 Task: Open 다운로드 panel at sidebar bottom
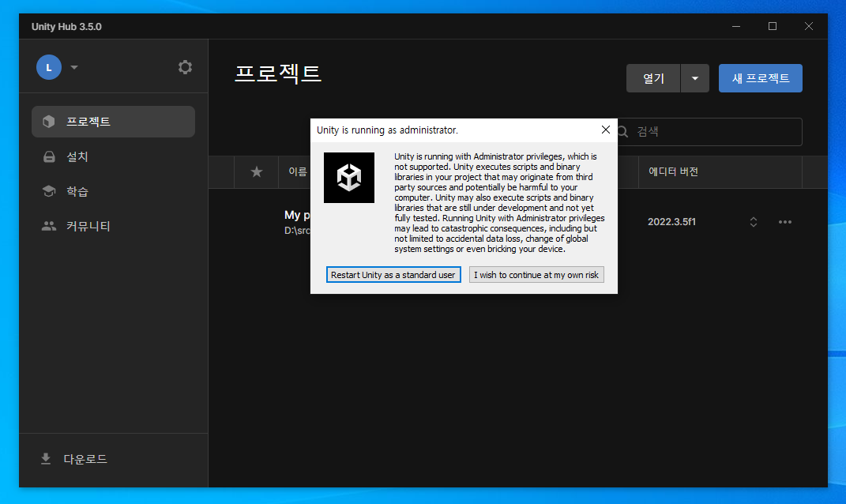74,459
